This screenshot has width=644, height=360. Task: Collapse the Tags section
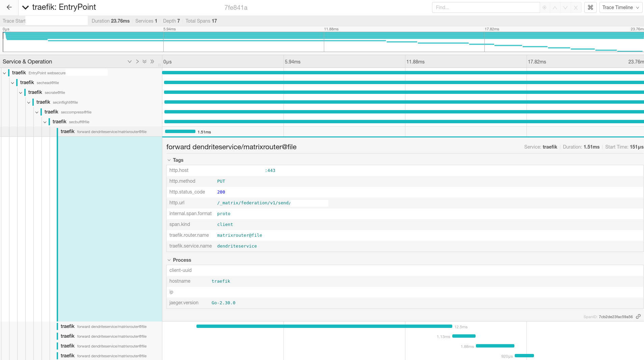[x=175, y=160]
